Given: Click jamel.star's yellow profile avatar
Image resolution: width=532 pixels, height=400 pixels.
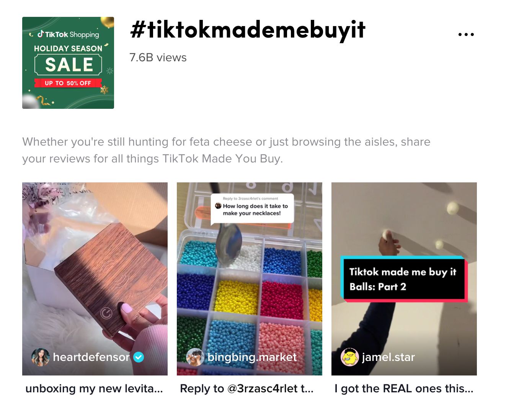Looking at the screenshot, I should (x=349, y=357).
